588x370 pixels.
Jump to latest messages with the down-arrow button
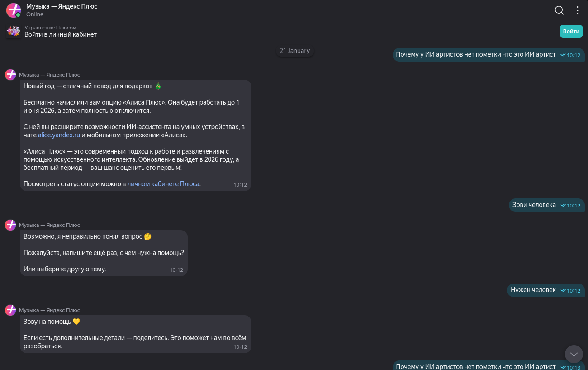tap(574, 354)
